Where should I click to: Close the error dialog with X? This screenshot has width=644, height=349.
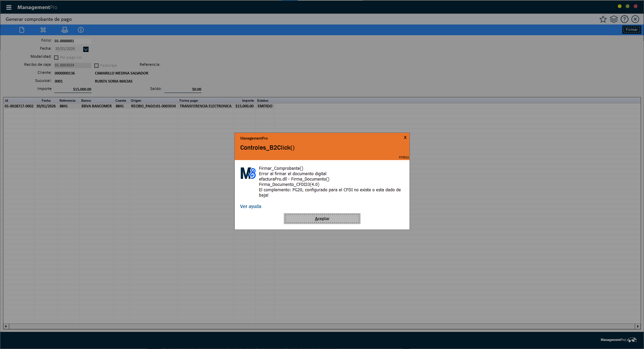point(405,138)
